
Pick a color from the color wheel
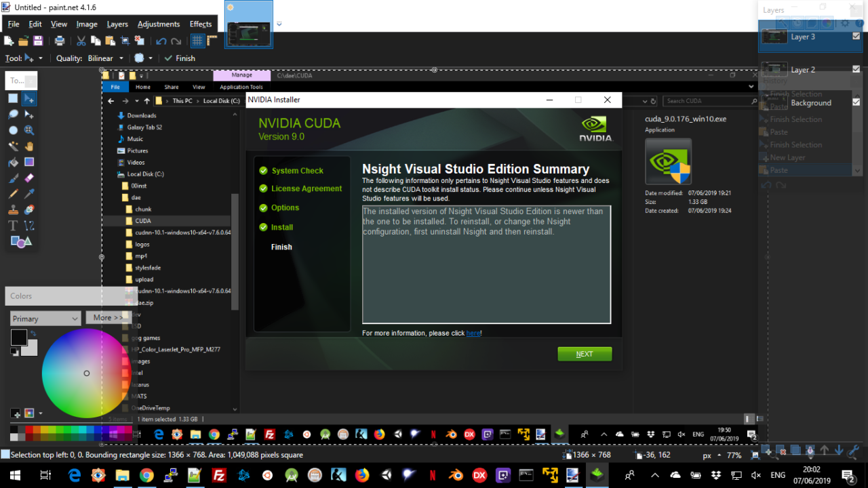86,373
